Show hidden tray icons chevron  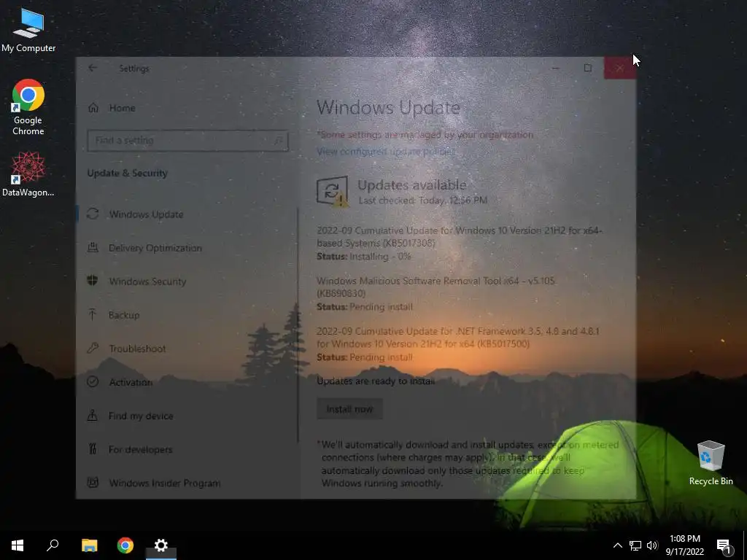pos(617,545)
